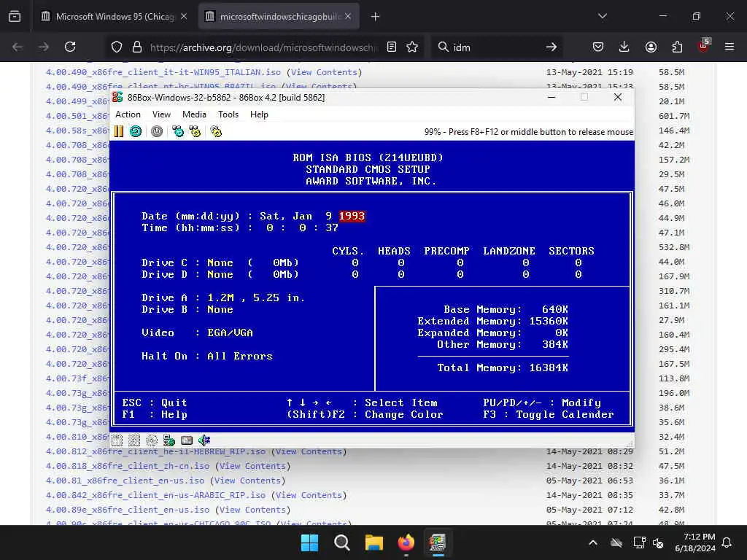The height and width of the screenshot is (560, 747).
Task: Open the 86Box Help menu
Action: [259, 114]
